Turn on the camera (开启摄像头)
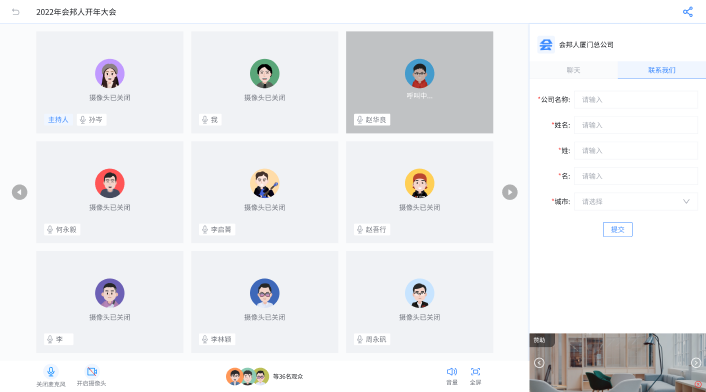The width and height of the screenshot is (706, 392). tap(91, 376)
